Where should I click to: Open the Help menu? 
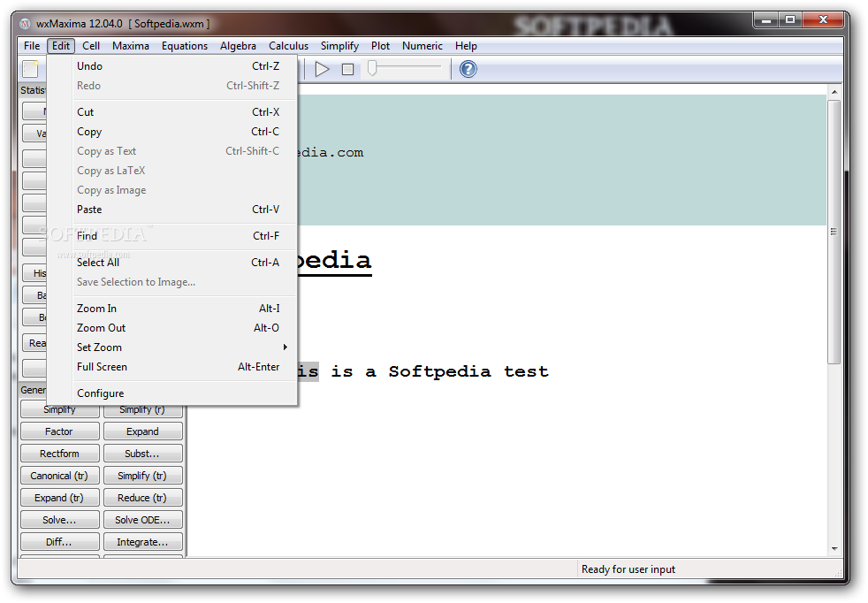coord(466,46)
